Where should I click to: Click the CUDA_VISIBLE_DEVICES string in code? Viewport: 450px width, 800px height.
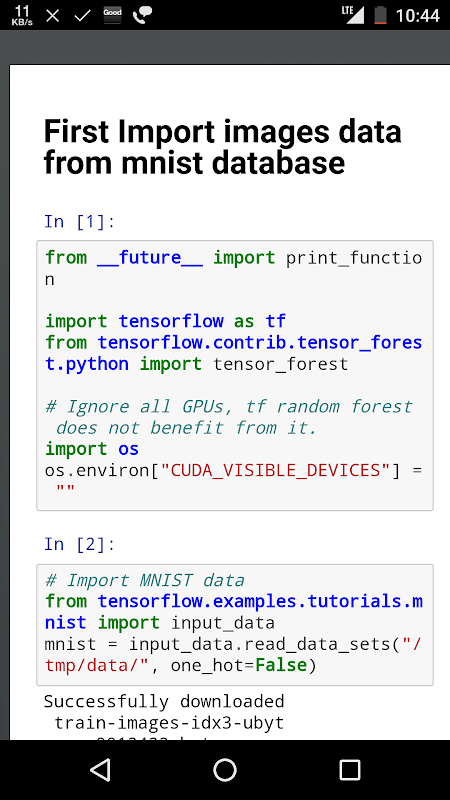276,470
